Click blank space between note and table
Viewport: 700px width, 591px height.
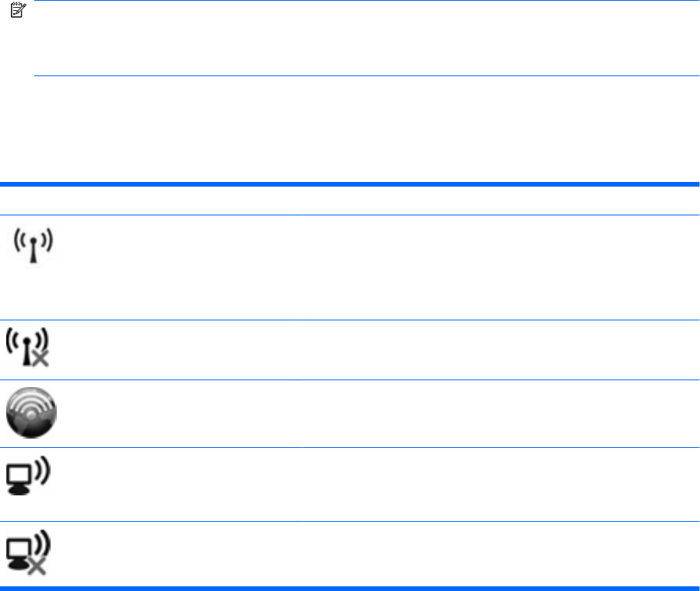pyautogui.click(x=350, y=129)
